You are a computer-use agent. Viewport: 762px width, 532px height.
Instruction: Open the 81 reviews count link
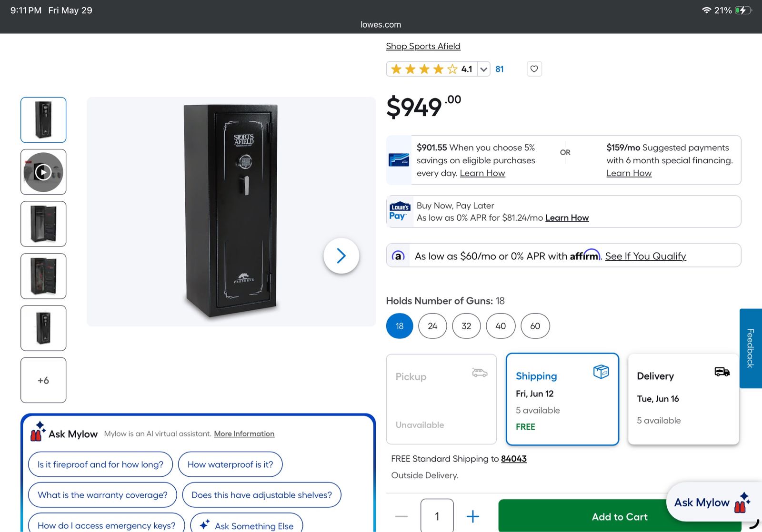tap(499, 69)
